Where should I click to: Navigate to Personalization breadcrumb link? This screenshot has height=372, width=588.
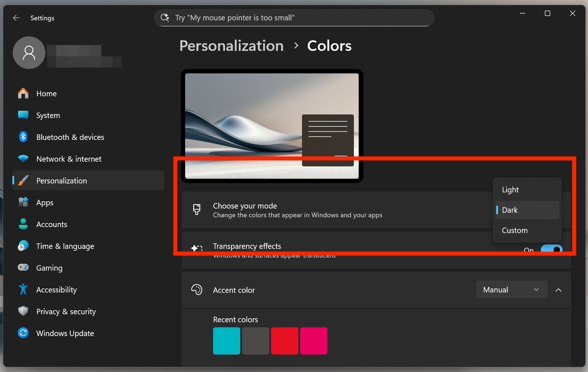pyautogui.click(x=231, y=46)
